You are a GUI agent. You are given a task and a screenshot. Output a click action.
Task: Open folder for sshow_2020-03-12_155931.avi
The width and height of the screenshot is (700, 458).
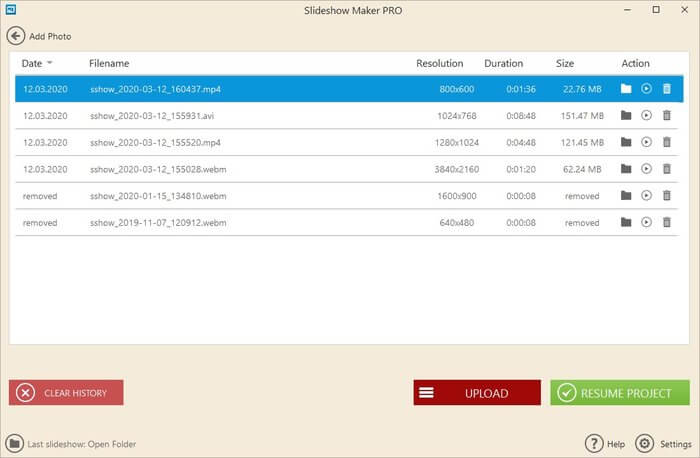(x=626, y=116)
